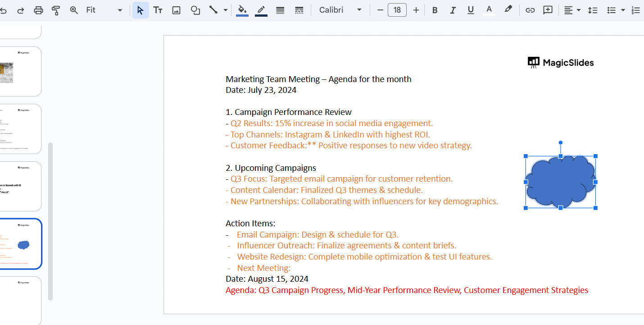
Task: Click the insert image icon
Action: click(x=177, y=10)
